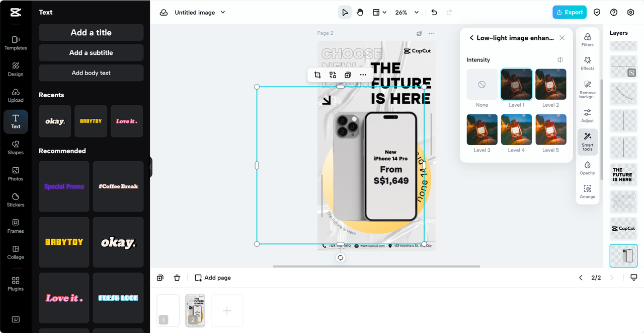
Task: Open Smart tools in right toolbar
Action: (x=587, y=142)
